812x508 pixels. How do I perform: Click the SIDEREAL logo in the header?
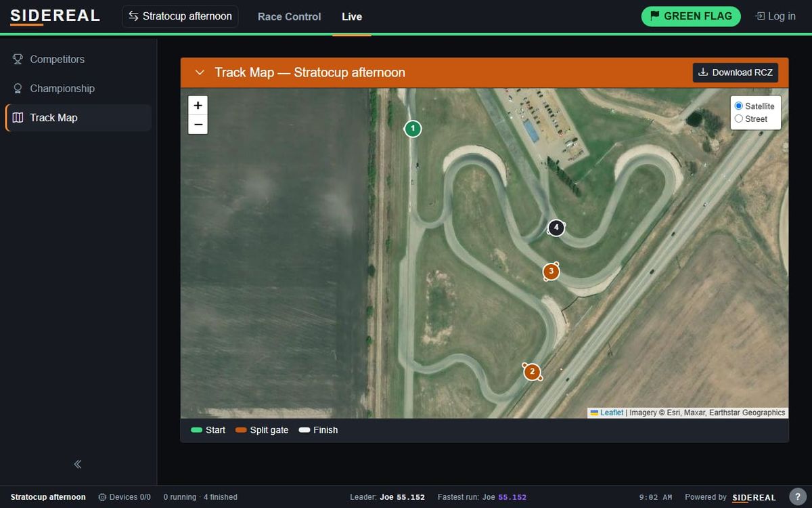coord(55,16)
